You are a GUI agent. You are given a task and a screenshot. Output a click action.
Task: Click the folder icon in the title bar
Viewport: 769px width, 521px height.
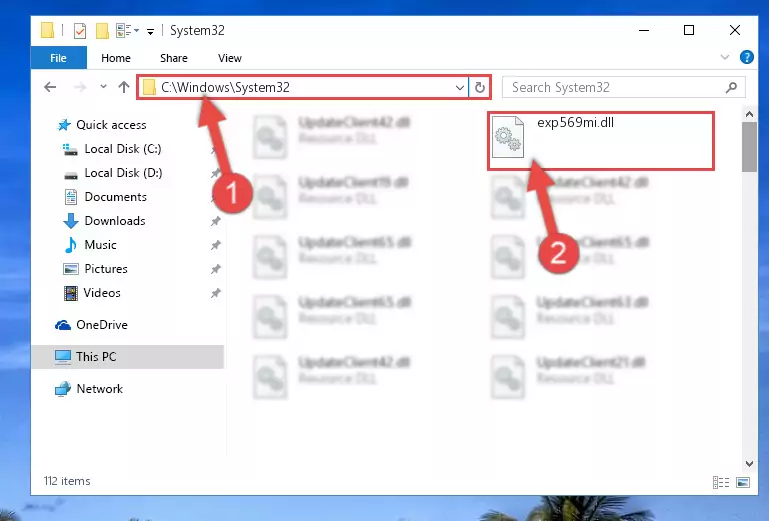pos(48,30)
